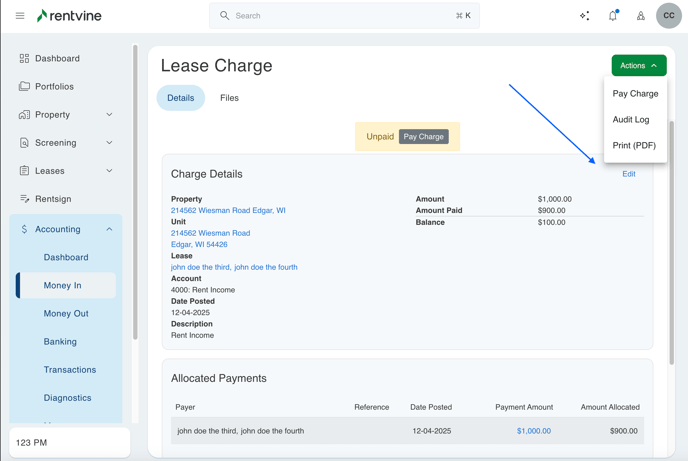Click the user profile outline icon

tap(641, 16)
